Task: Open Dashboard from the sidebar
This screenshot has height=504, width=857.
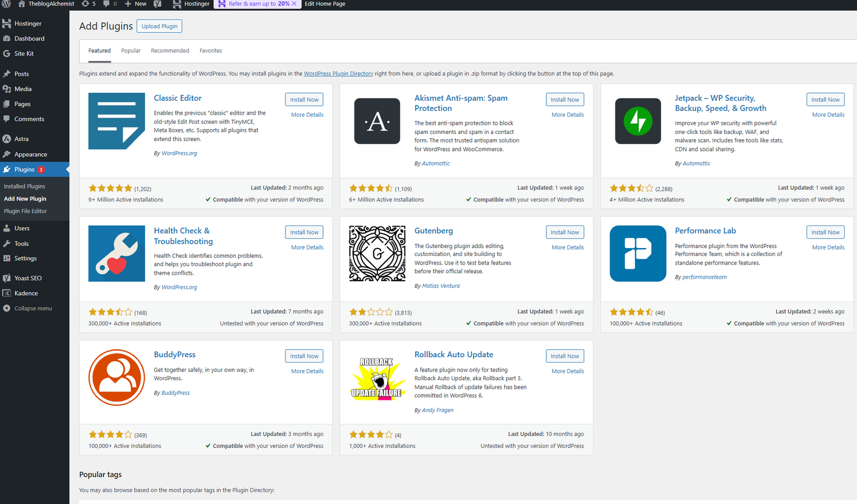Action: point(29,39)
